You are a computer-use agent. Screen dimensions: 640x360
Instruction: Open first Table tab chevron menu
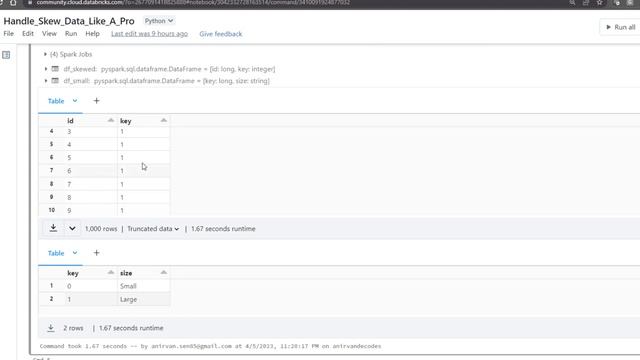[x=75, y=101]
